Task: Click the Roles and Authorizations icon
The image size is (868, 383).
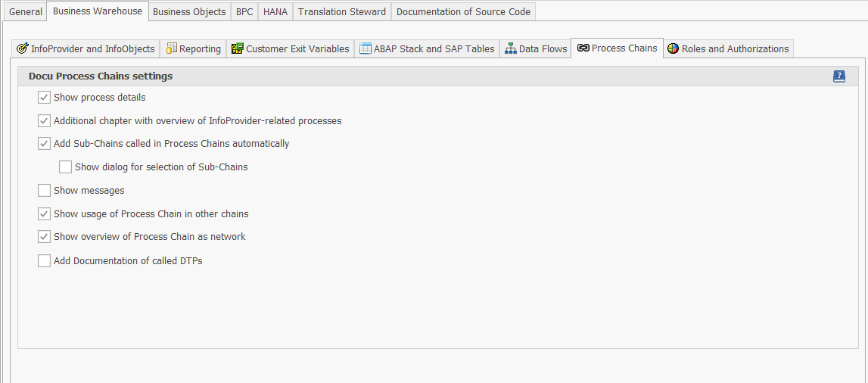Action: 673,49
